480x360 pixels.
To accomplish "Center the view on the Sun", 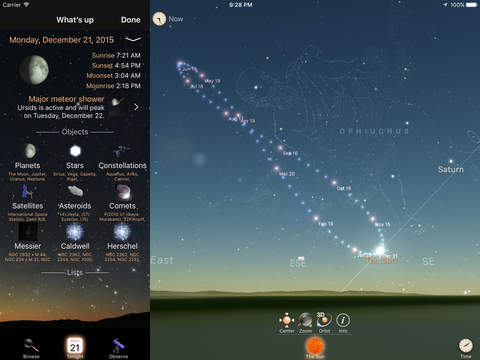I will (287, 322).
